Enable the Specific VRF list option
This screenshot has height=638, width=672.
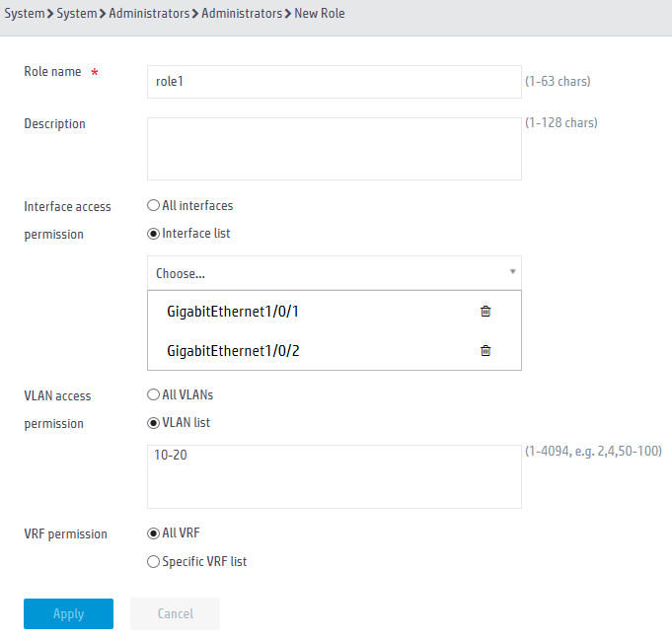[x=153, y=562]
